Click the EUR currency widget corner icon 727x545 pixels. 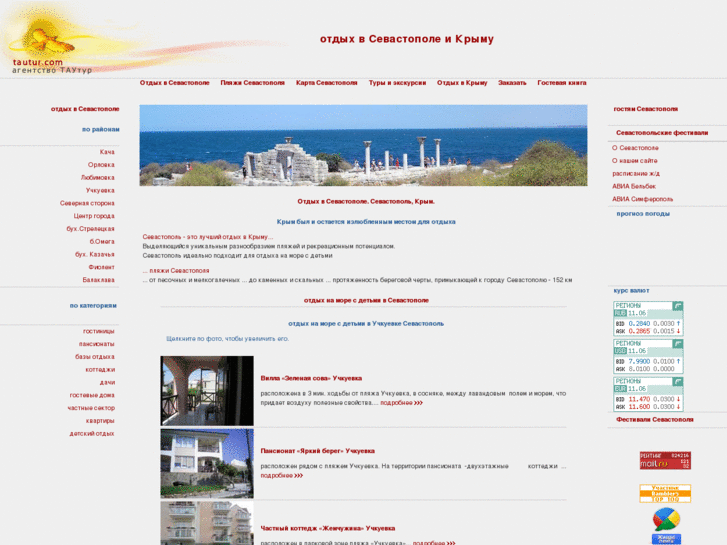[x=678, y=381]
